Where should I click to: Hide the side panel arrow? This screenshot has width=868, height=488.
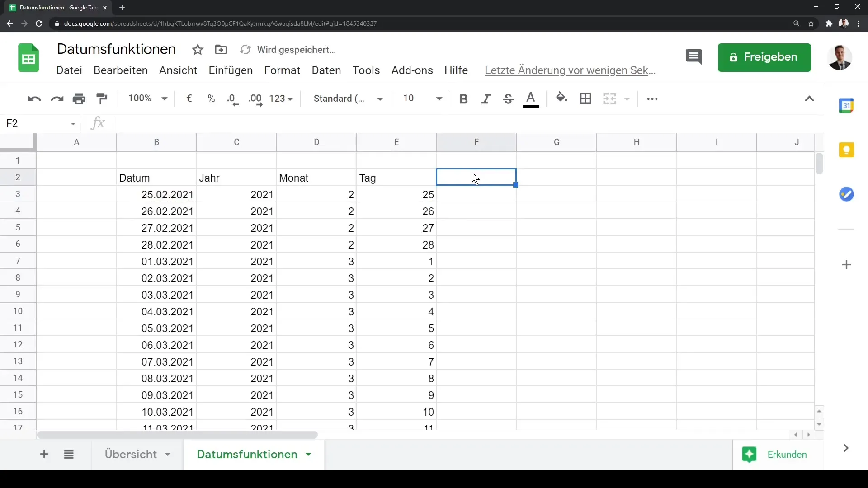point(846,448)
